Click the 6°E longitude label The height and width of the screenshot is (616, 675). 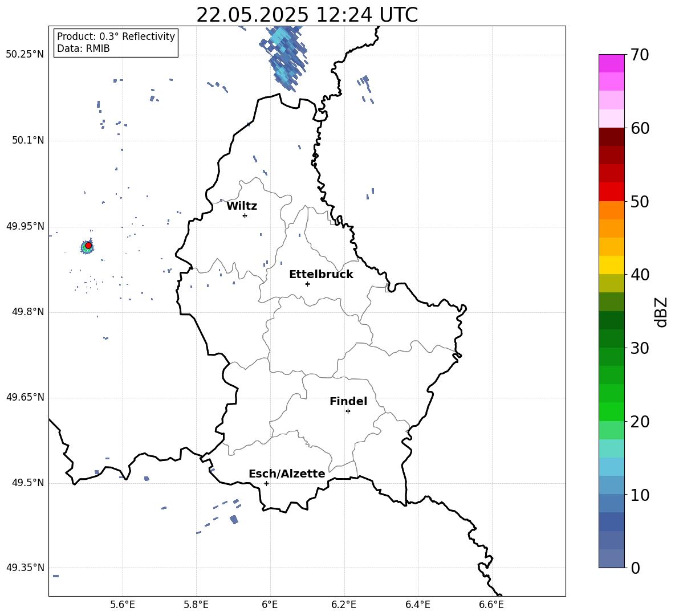tap(270, 605)
